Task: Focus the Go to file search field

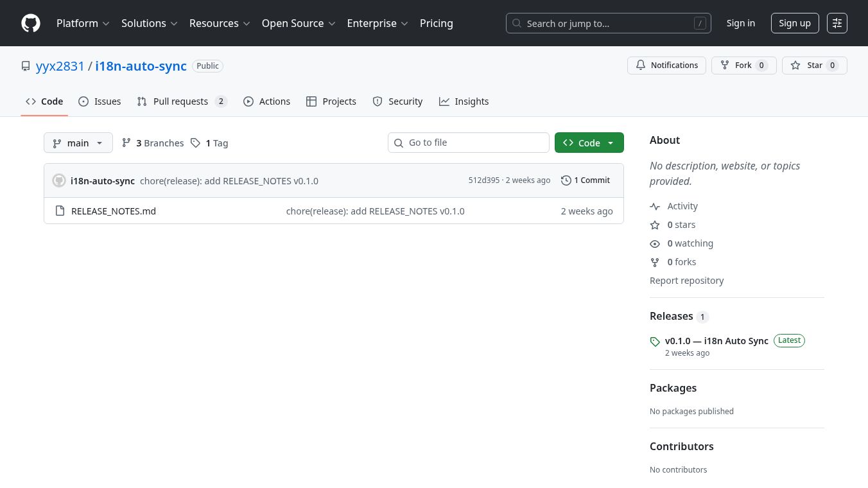Action: click(475, 143)
